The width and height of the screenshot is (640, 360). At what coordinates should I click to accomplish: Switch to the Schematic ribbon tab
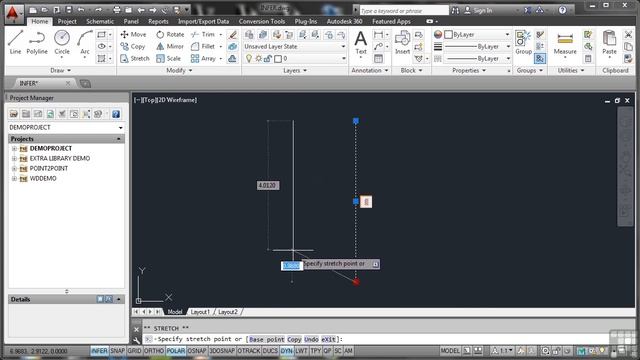tap(100, 21)
